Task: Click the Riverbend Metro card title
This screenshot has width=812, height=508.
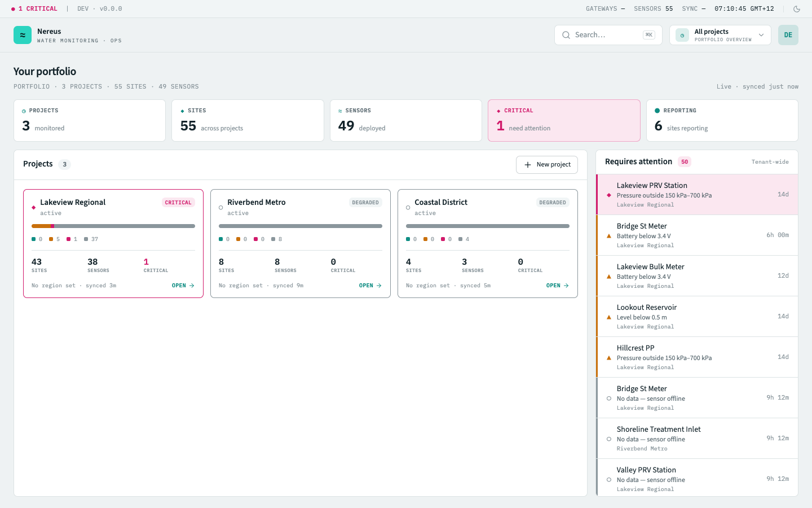Action: (257, 203)
